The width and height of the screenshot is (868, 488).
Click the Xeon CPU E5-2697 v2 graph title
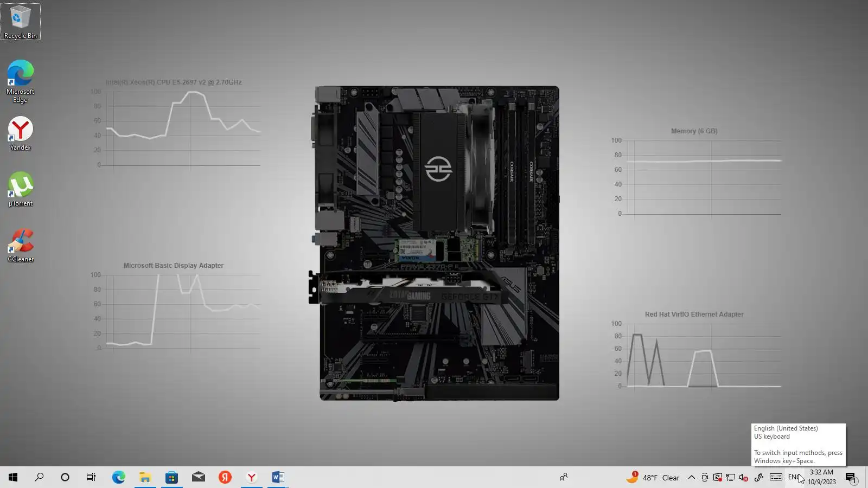pos(174,82)
